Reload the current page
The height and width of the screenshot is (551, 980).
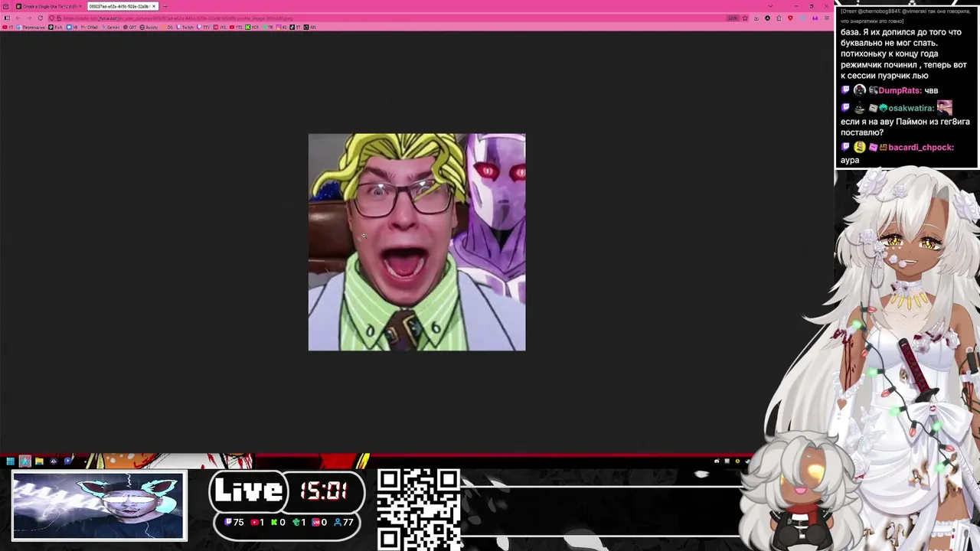click(40, 18)
